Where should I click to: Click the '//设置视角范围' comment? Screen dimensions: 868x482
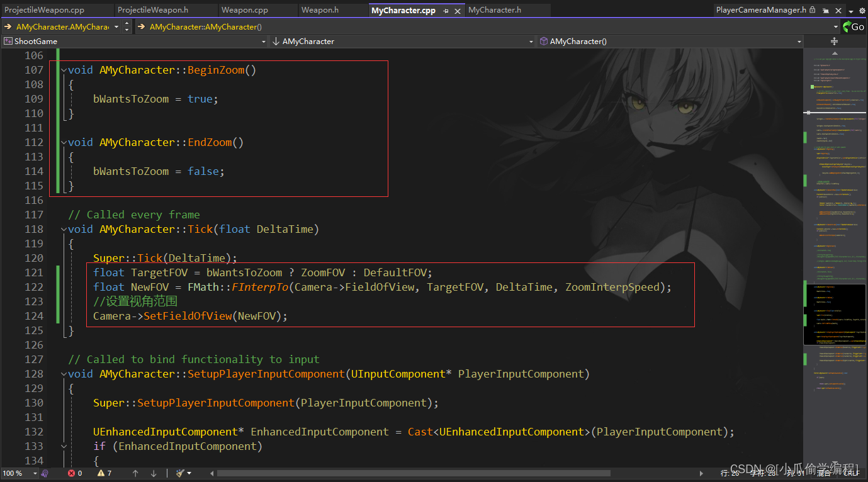click(x=135, y=302)
